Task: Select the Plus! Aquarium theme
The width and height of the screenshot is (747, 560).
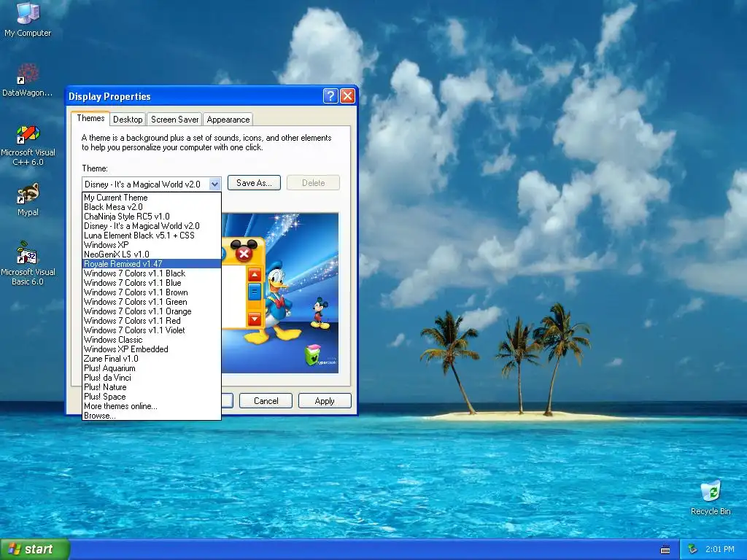Action: (x=152, y=368)
